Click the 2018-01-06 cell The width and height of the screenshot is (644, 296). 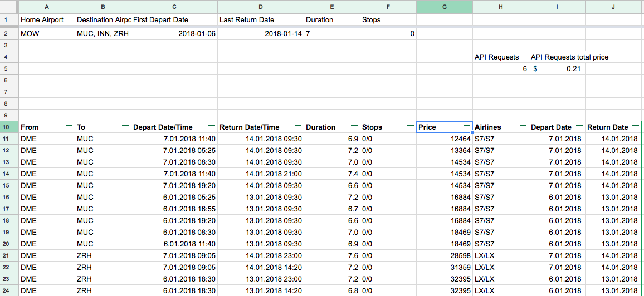click(x=174, y=33)
